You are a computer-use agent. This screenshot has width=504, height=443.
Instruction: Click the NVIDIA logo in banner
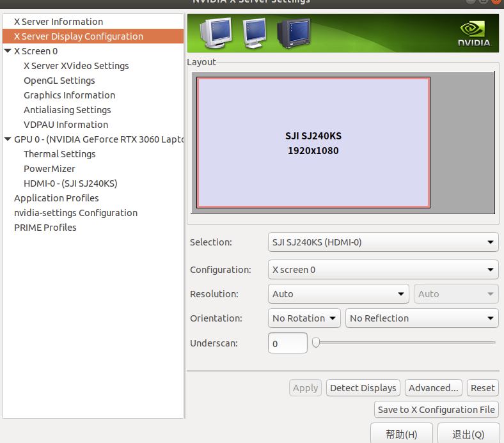[x=474, y=34]
